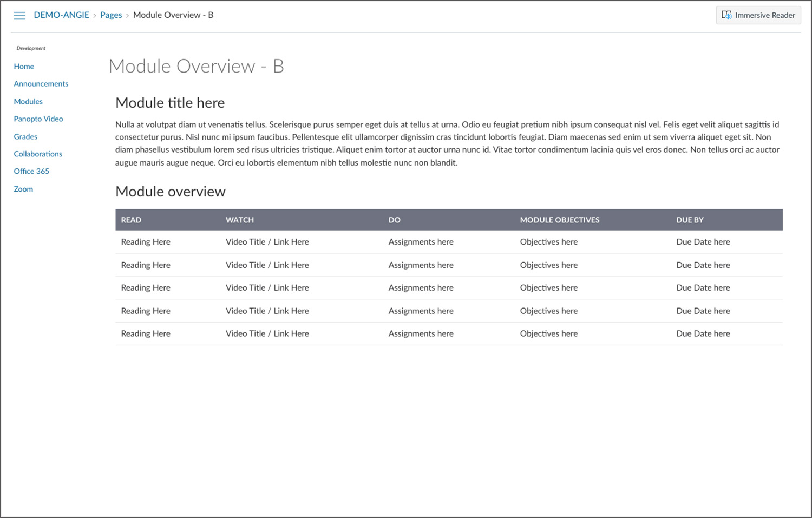The width and height of the screenshot is (812, 518).
Task: Open Home in course navigation
Action: click(24, 67)
